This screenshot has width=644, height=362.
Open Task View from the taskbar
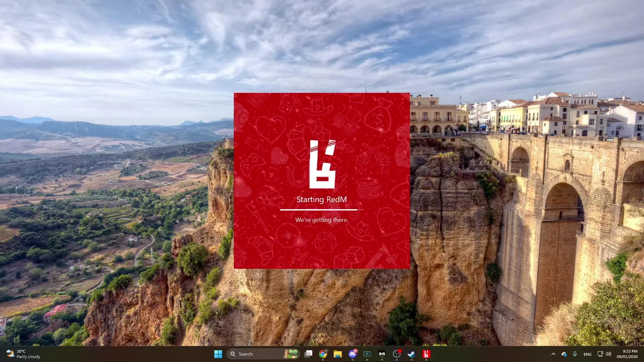[308, 354]
